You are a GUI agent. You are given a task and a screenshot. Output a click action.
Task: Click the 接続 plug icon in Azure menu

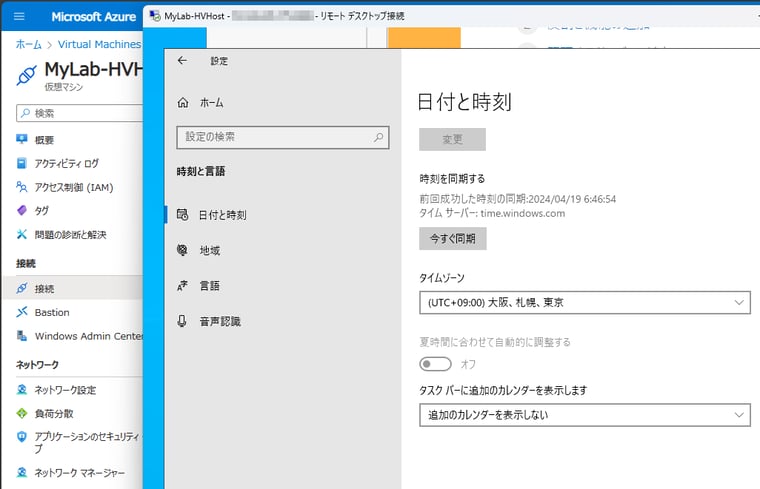[x=21, y=288]
